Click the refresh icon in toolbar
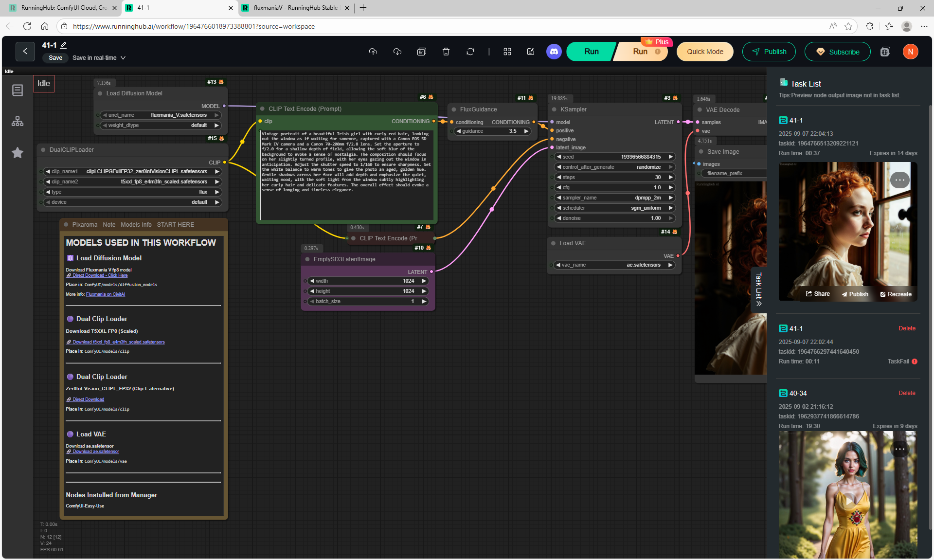This screenshot has height=560, width=934. 470,52
